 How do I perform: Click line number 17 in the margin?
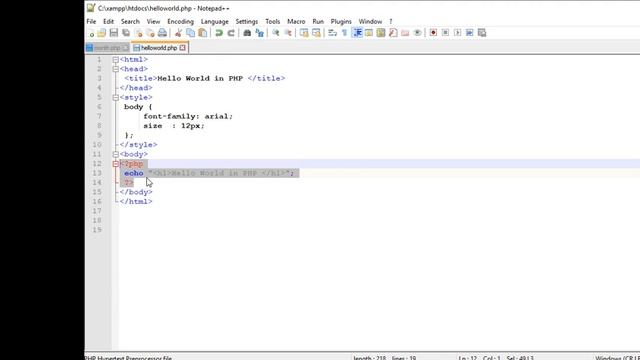click(97, 211)
